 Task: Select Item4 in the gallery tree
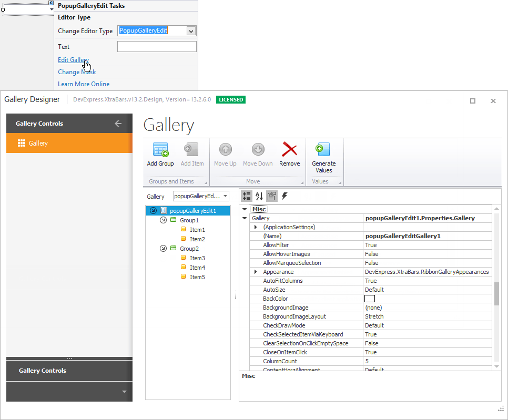point(197,268)
